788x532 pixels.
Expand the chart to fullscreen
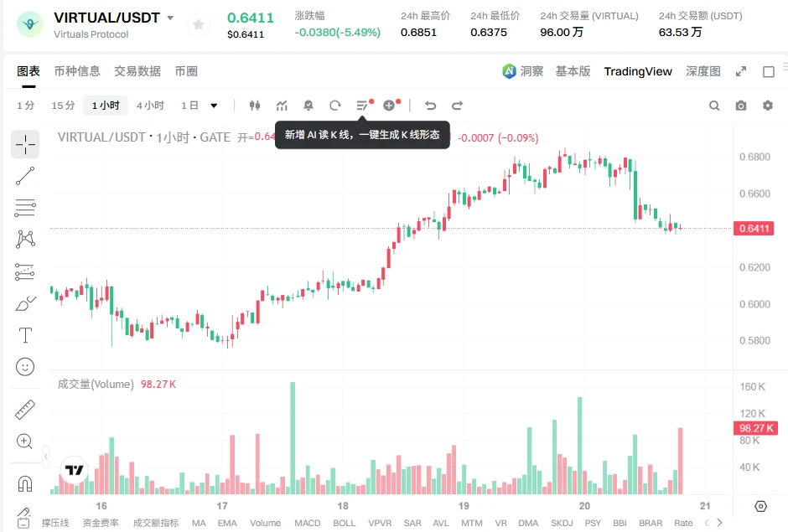point(741,72)
